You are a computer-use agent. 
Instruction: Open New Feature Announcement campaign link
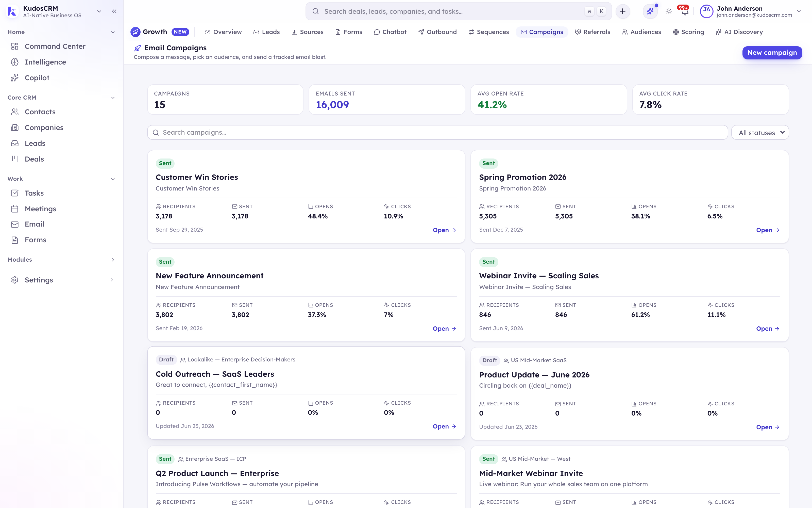(x=444, y=329)
